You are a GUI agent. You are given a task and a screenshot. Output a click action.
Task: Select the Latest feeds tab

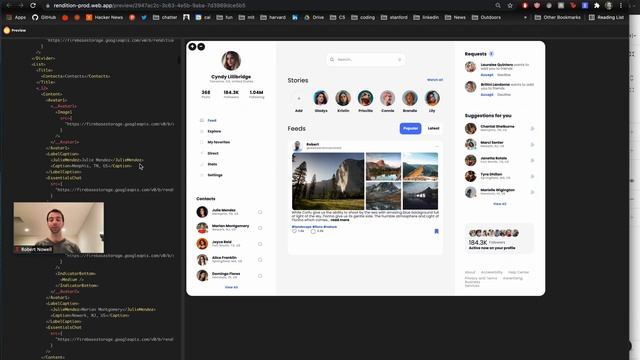[x=433, y=128]
